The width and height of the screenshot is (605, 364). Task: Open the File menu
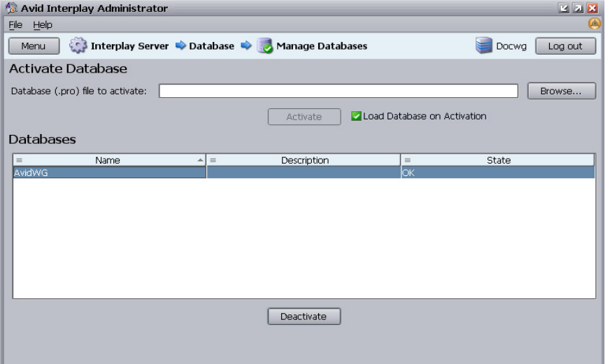pyautogui.click(x=15, y=24)
